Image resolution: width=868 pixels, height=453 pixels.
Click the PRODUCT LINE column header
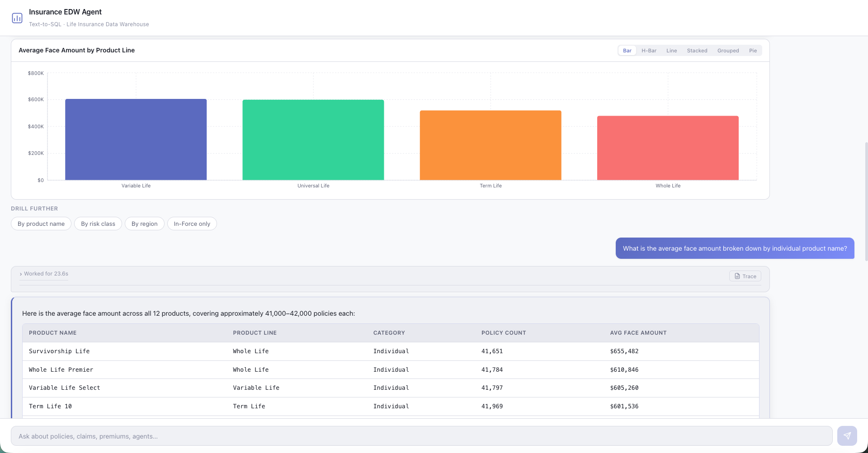click(255, 333)
